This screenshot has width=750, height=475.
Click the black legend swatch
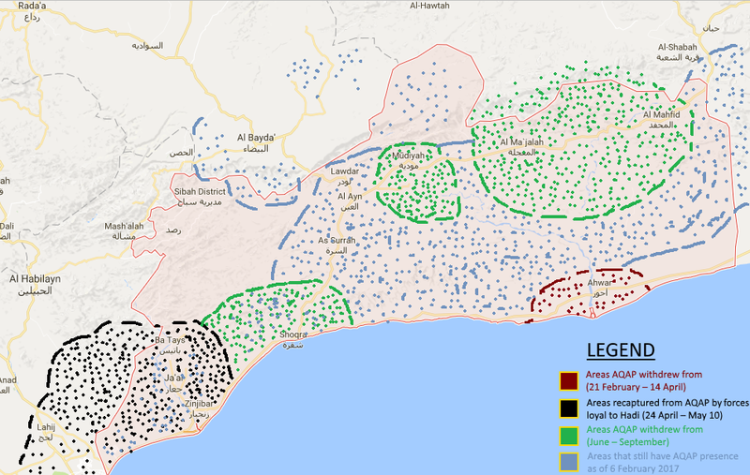568,407
